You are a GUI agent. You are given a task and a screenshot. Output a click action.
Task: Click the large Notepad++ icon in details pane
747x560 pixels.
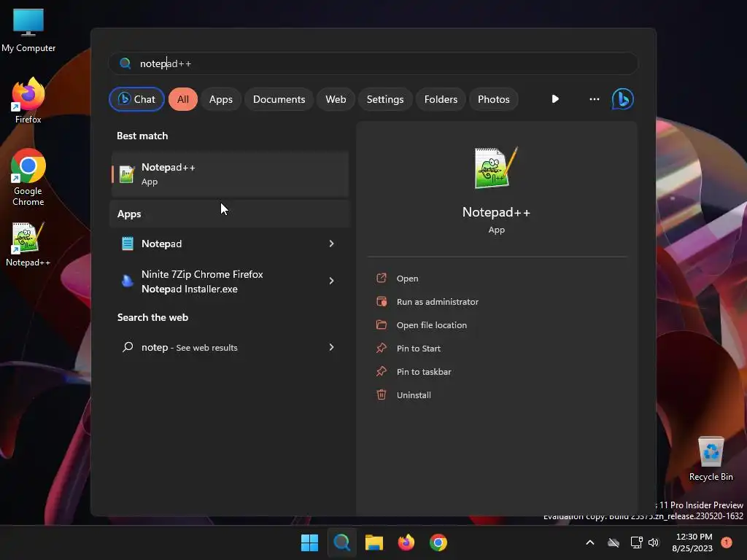496,168
